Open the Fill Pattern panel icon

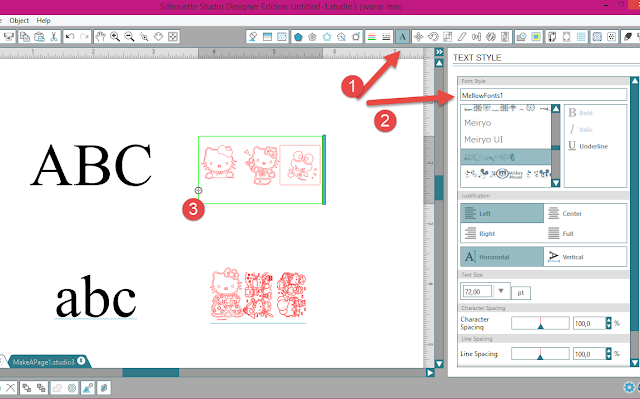point(282,37)
